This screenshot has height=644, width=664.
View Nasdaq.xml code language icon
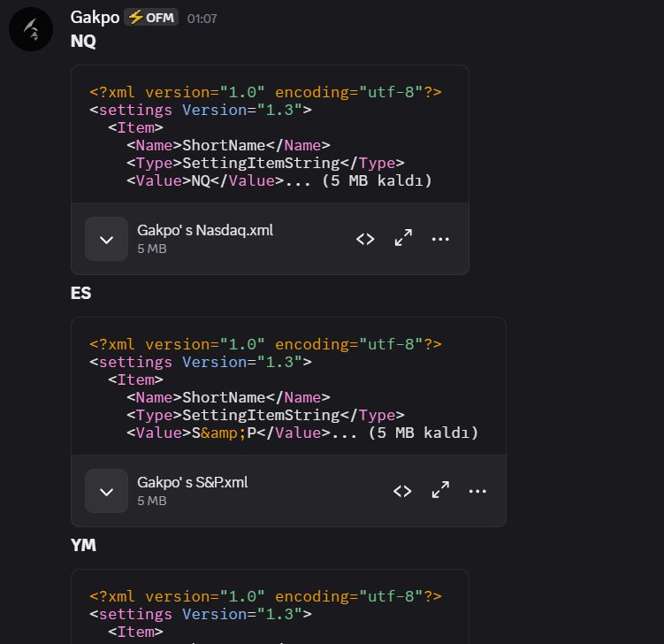pyautogui.click(x=365, y=239)
